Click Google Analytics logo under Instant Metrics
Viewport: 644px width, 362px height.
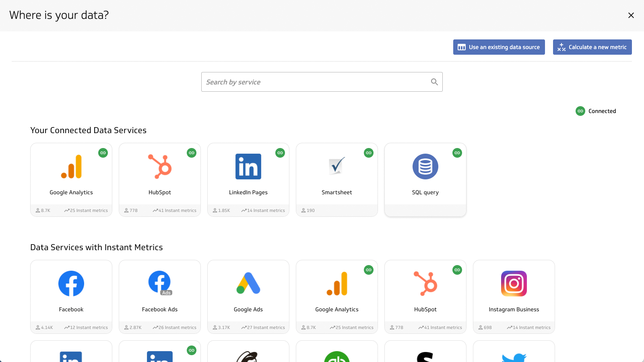(x=337, y=284)
